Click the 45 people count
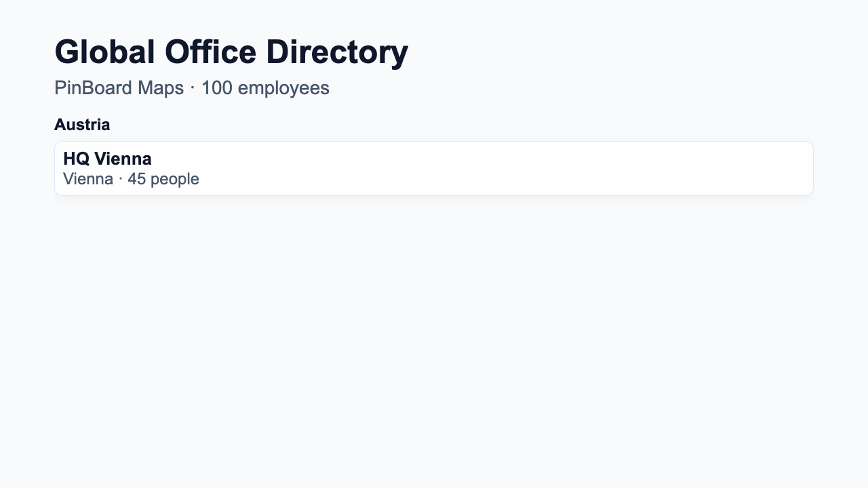Viewport: 868px width, 488px height. (x=163, y=179)
